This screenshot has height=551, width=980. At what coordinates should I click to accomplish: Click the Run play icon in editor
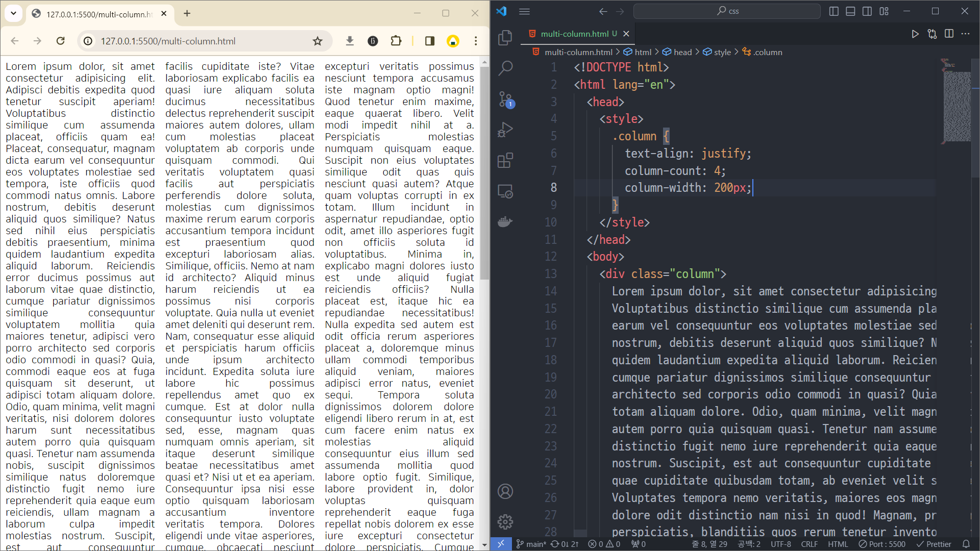pos(915,34)
